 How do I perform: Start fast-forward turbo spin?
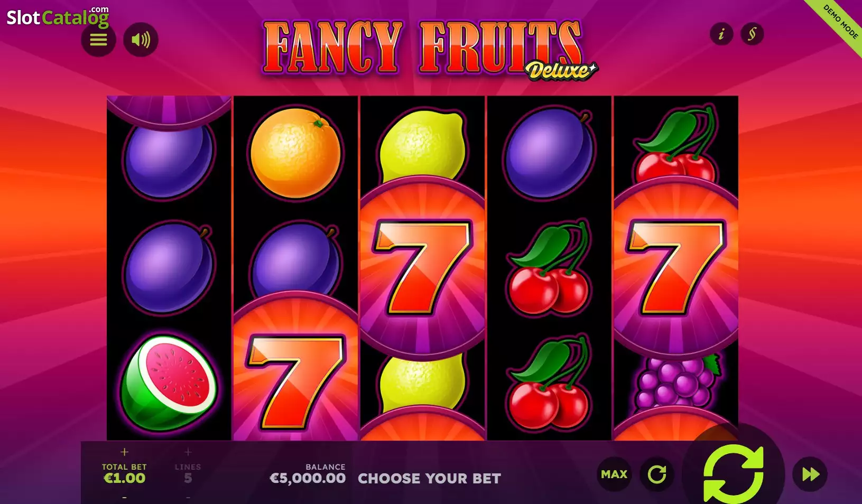coord(810,474)
